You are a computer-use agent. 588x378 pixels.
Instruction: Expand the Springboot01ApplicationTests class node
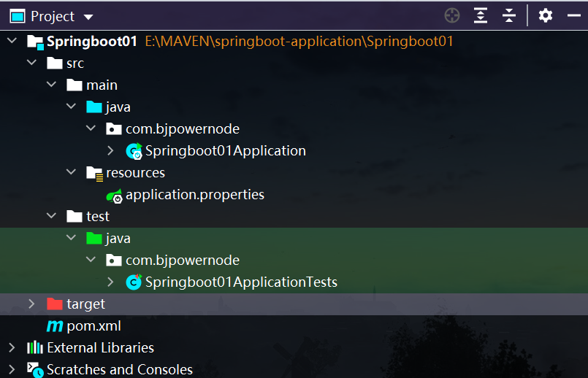(110, 282)
